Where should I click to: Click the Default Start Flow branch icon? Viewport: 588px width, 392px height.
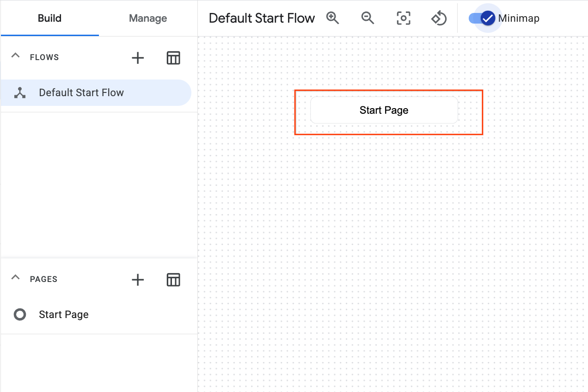[x=20, y=93]
